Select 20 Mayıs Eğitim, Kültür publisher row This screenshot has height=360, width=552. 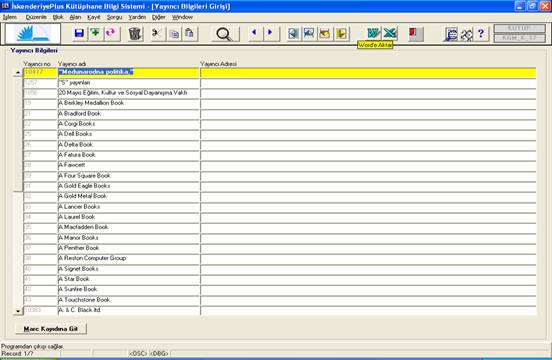click(128, 93)
